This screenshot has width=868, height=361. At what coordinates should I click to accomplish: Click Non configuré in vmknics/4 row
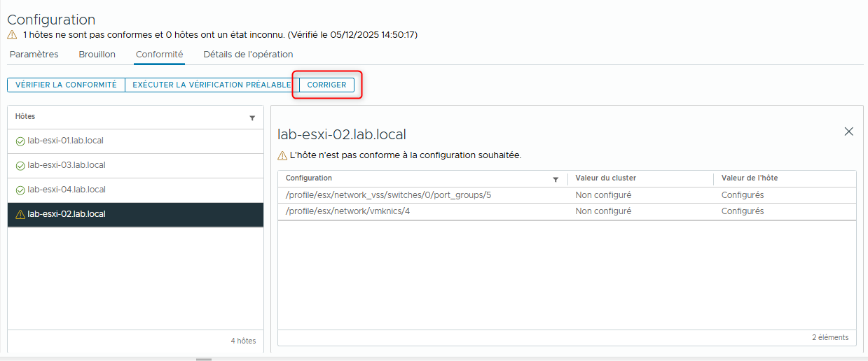click(x=603, y=211)
